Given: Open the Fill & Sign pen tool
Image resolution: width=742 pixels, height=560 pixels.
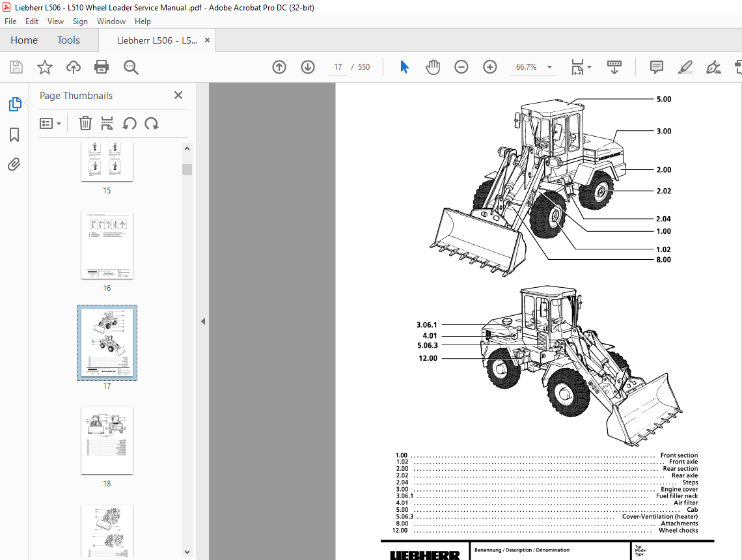Looking at the screenshot, I should coord(713,67).
